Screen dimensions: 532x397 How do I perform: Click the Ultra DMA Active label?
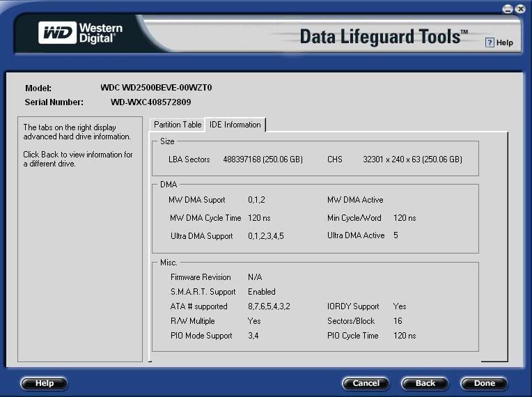pyautogui.click(x=356, y=235)
